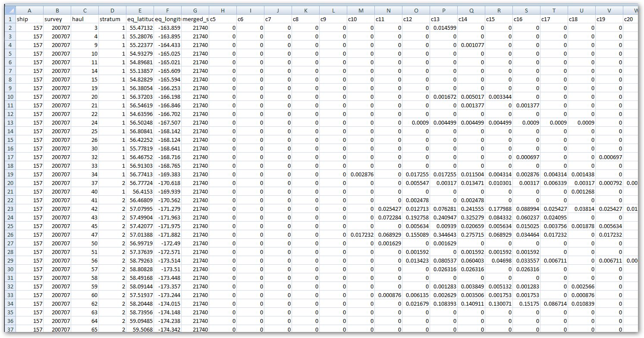Select cell containing 0.03814
This screenshot has width=644, height=338.
(581, 209)
